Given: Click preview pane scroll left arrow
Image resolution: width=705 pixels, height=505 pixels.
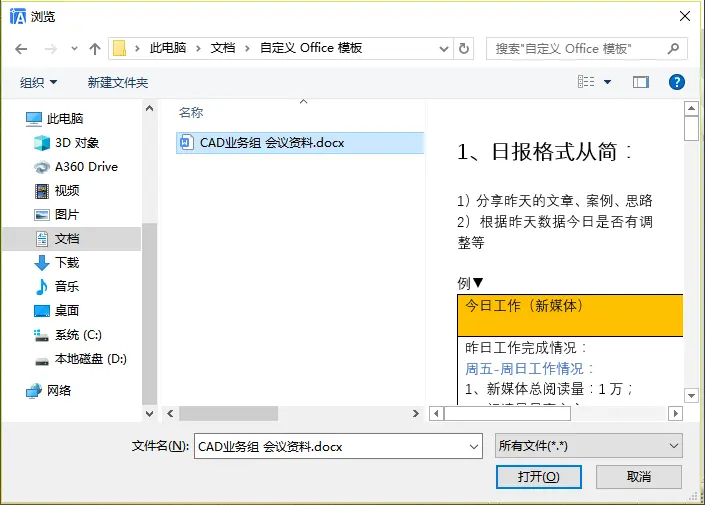Looking at the screenshot, I should pyautogui.click(x=436, y=413).
